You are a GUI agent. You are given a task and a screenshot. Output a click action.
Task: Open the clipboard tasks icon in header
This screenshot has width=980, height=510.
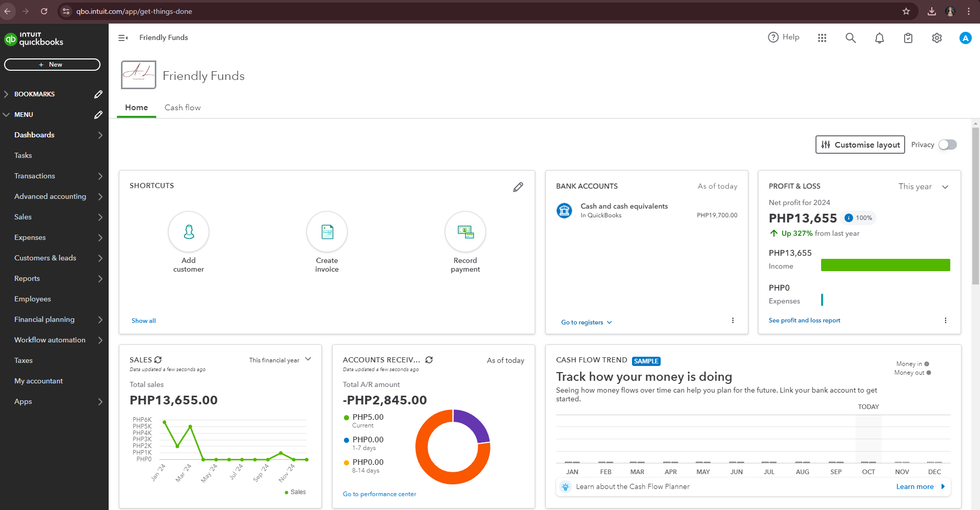pyautogui.click(x=908, y=38)
